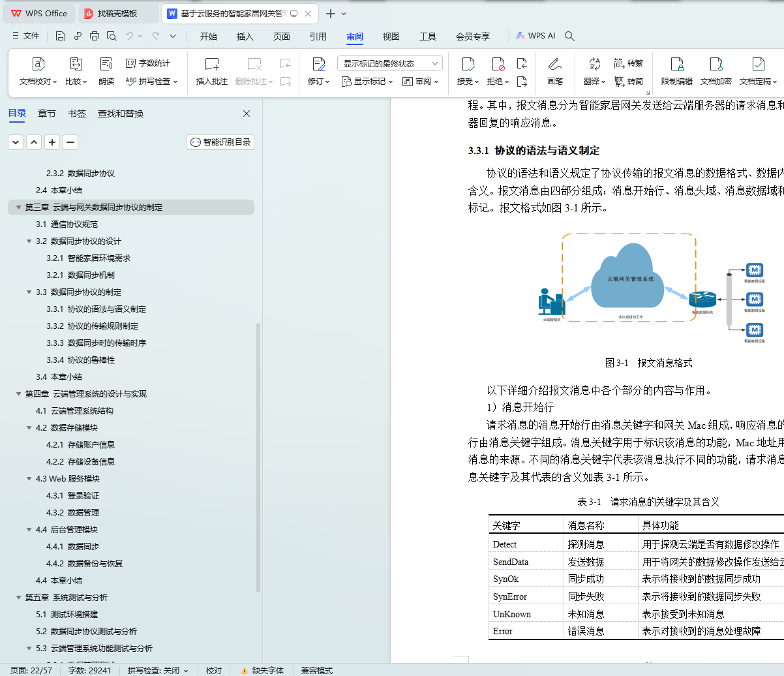Open 找稻壳模板 tab
784x676 pixels.
click(x=119, y=13)
